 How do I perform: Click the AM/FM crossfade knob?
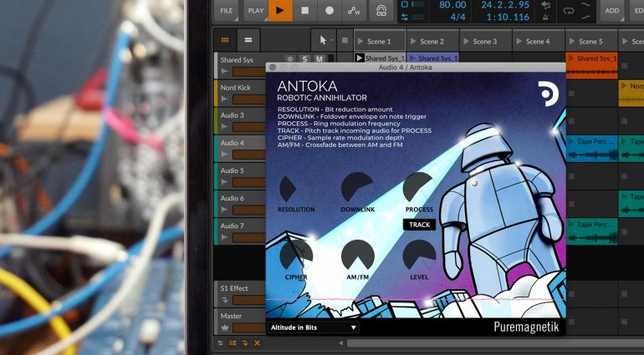pyautogui.click(x=357, y=256)
